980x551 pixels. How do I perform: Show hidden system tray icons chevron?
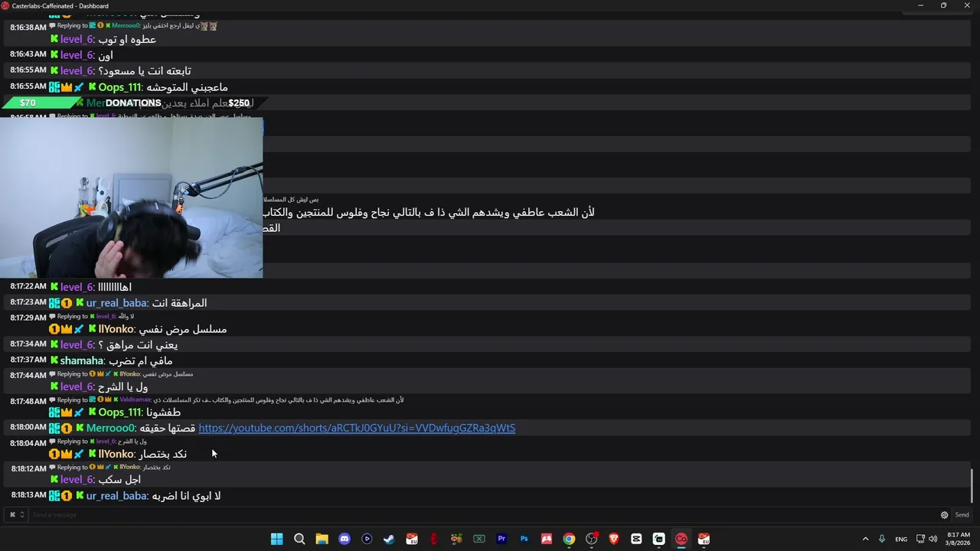coord(865,539)
